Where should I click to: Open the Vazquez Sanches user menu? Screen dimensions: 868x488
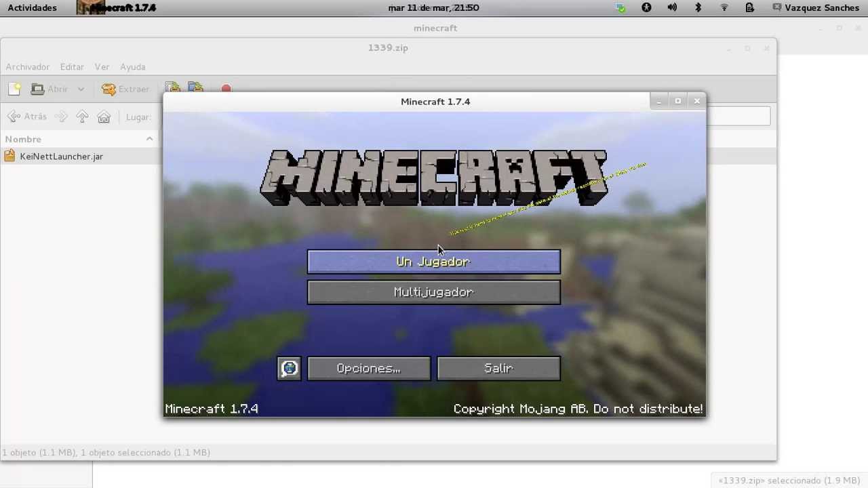(x=815, y=8)
